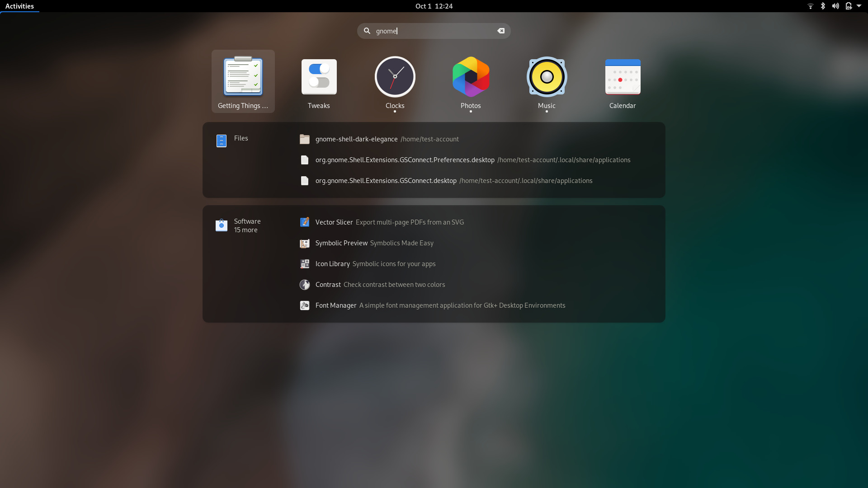Click the volume speaker icon in top bar

835,6
